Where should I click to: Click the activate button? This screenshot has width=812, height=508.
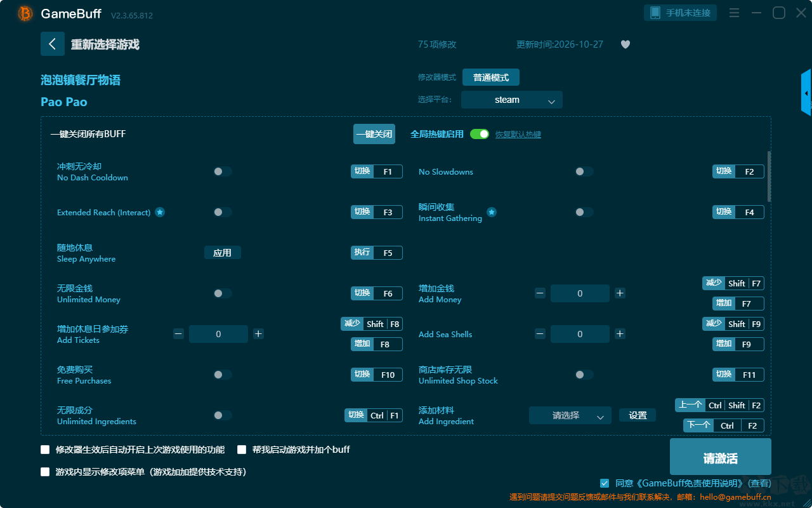(721, 458)
